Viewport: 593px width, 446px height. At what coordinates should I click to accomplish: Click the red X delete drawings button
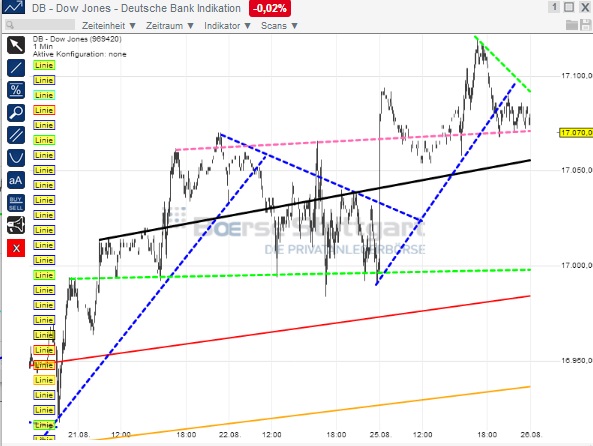16,248
